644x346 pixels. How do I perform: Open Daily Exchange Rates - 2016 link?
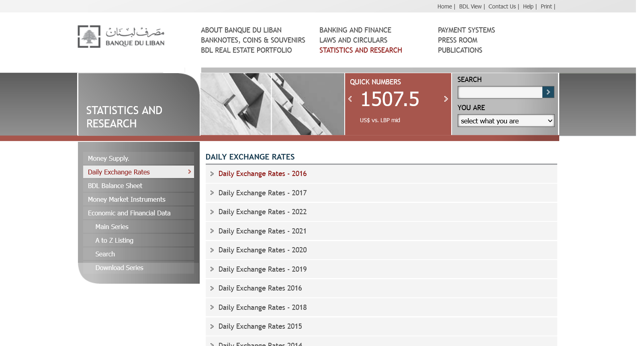click(262, 174)
